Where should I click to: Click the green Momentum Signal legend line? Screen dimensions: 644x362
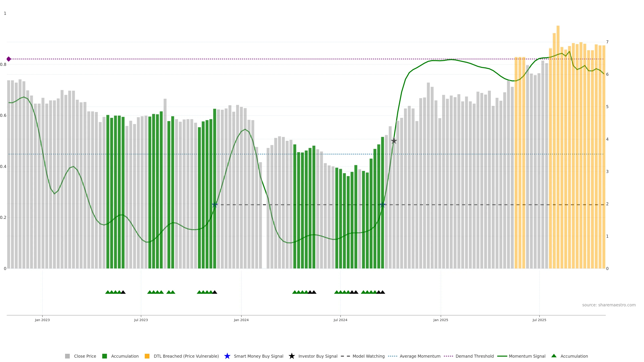click(502, 356)
